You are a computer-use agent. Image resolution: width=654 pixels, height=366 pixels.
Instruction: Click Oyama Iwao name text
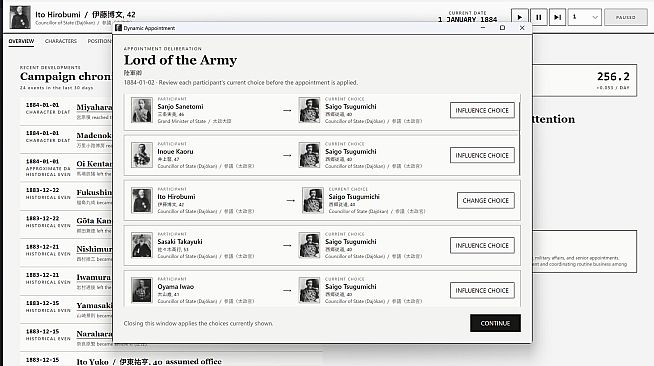point(176,287)
